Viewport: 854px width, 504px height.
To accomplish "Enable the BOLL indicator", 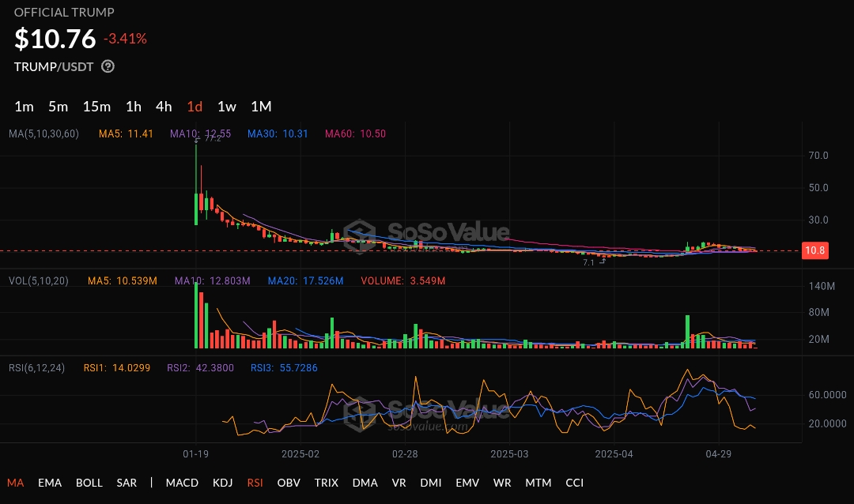I will 89,483.
